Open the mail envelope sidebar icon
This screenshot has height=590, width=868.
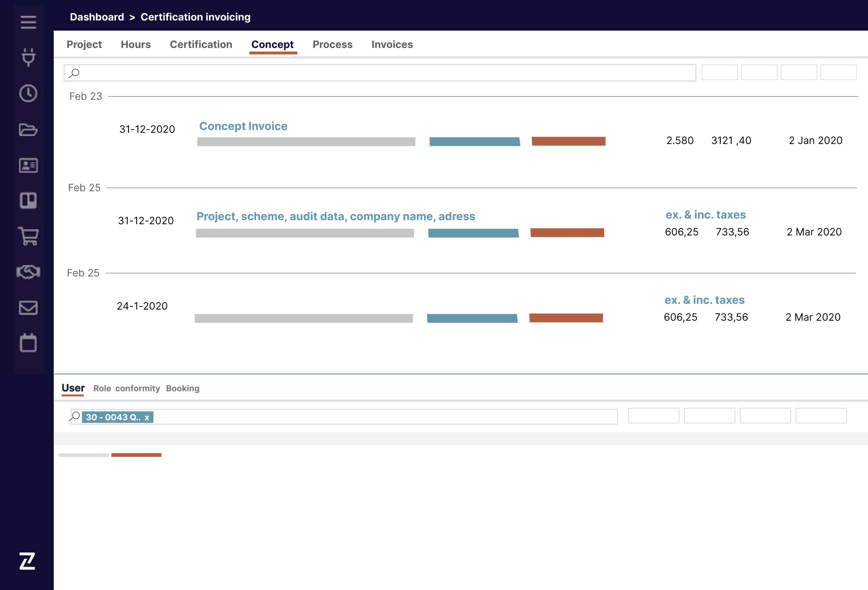click(x=28, y=308)
